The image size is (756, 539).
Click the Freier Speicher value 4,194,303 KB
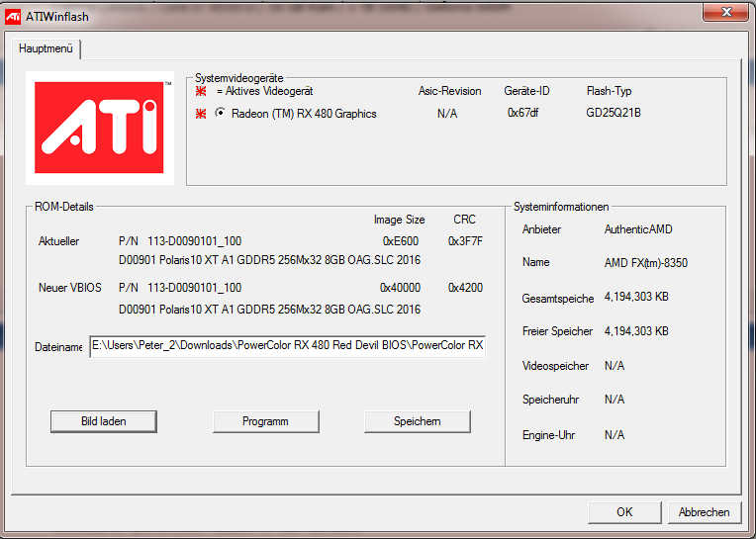[636, 331]
